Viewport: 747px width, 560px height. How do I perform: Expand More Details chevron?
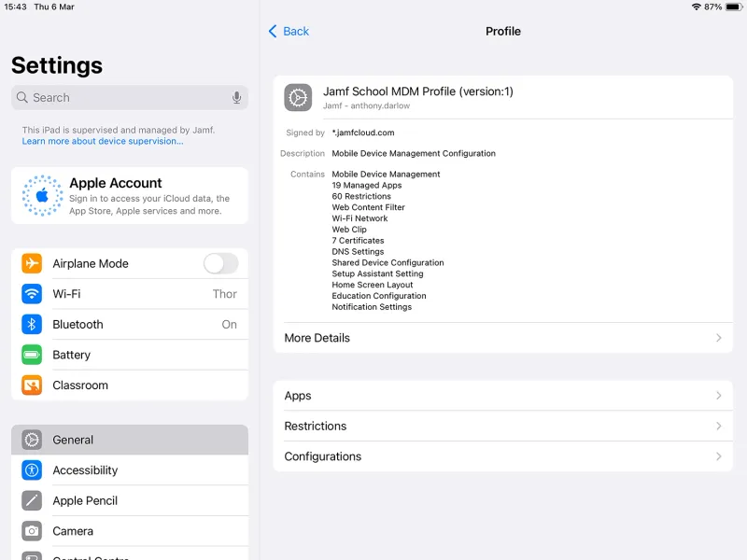pyautogui.click(x=718, y=338)
